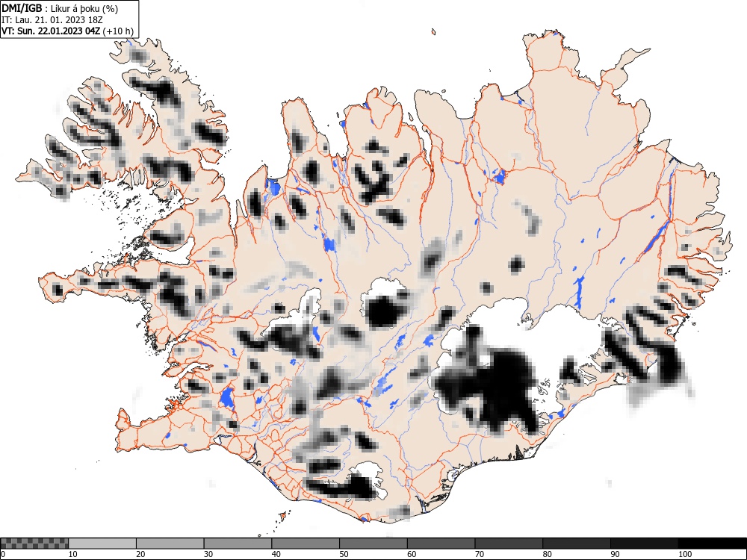Click the legend label '80'

click(547, 554)
